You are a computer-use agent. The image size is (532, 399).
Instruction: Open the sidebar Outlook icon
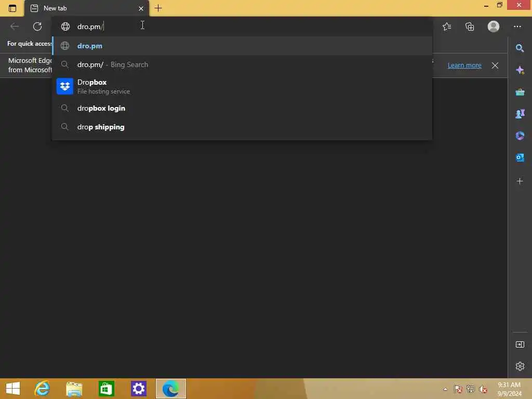[x=520, y=158]
